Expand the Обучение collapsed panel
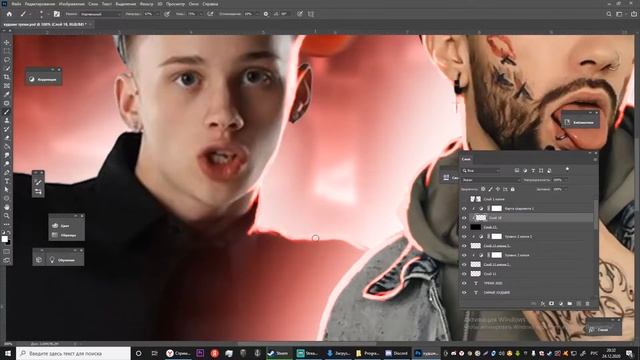The width and height of the screenshot is (640, 360). click(x=61, y=260)
